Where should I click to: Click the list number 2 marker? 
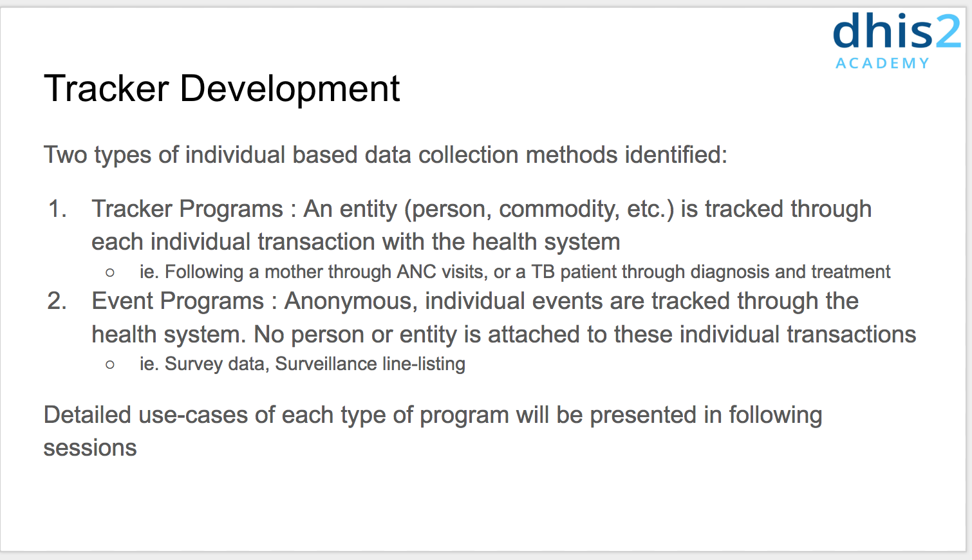point(57,301)
